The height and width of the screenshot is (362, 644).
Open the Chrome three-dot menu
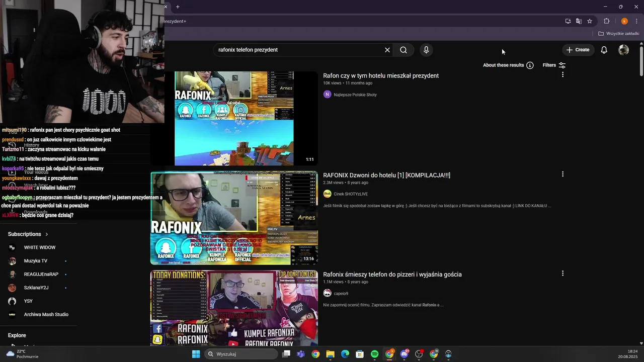(636, 21)
